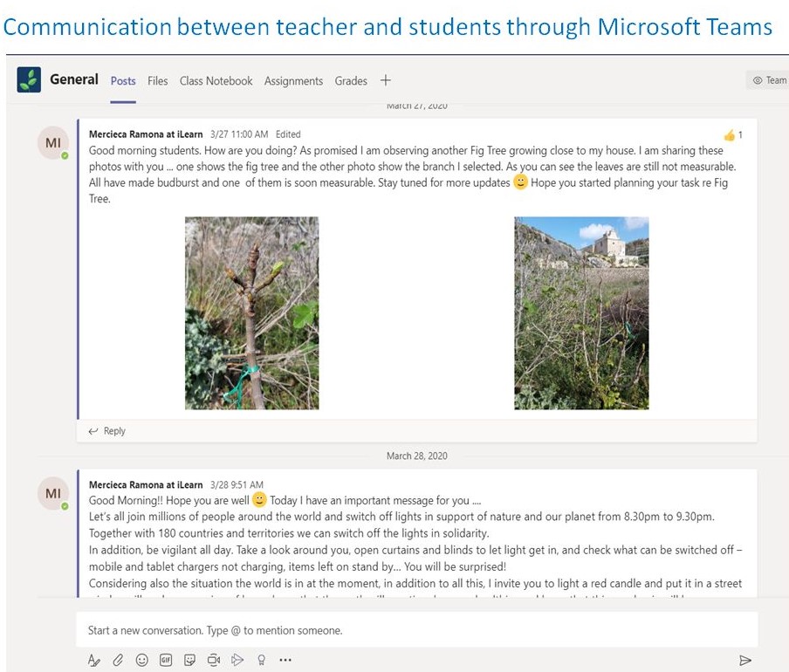Click the GIF icon in compose toolbar
The height and width of the screenshot is (672, 789).
coord(166,661)
